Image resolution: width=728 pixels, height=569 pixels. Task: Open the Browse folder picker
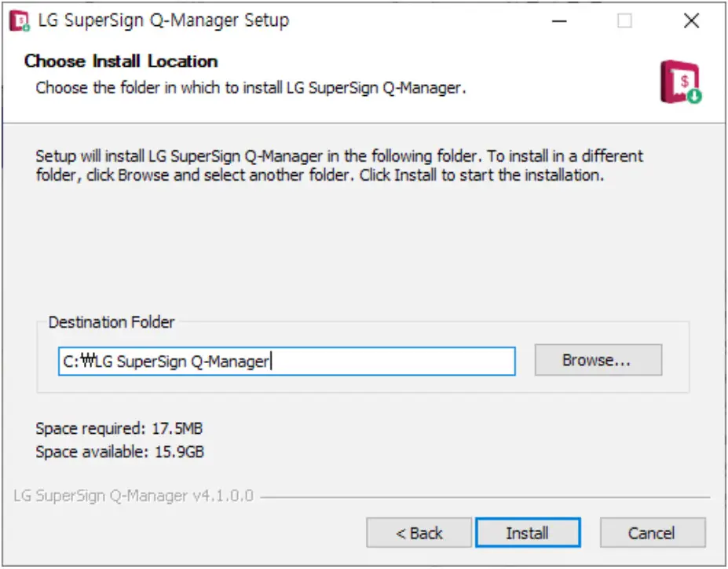(x=598, y=359)
